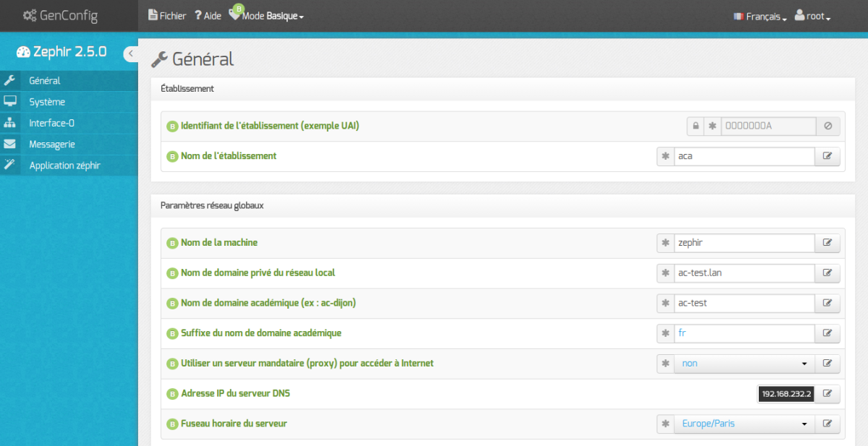Click the disabled icon button on Identifiant row
Screen dimensions: 868x446
pos(828,126)
